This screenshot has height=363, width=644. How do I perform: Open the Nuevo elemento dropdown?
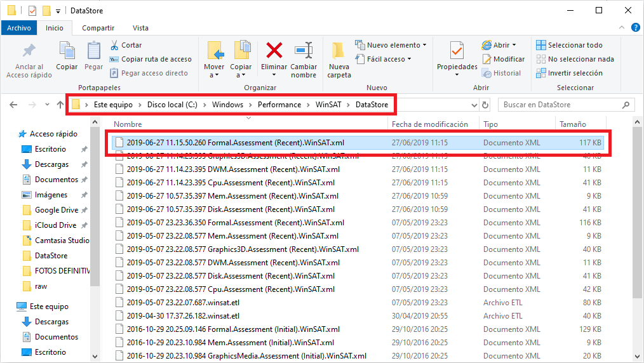click(x=391, y=45)
